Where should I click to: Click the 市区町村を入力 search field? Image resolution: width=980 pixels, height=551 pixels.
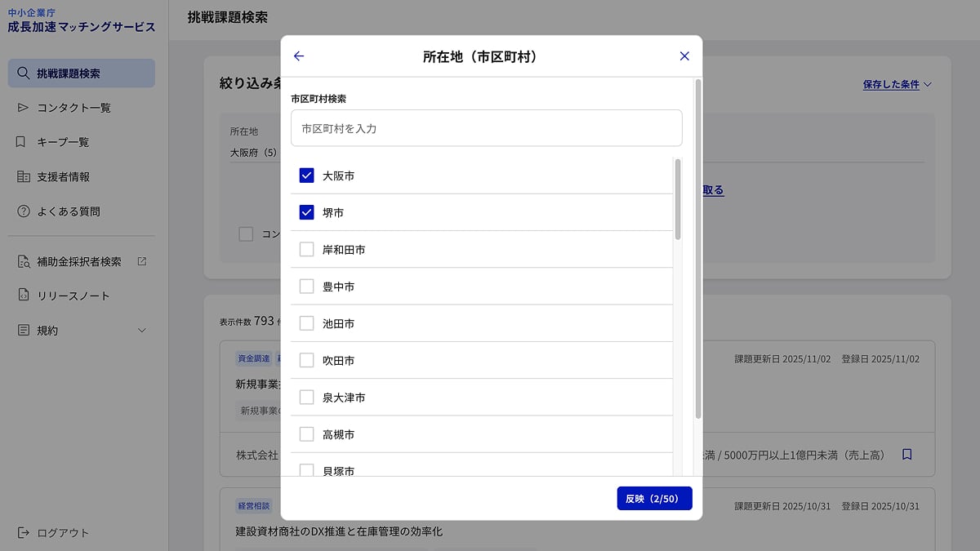tap(487, 127)
